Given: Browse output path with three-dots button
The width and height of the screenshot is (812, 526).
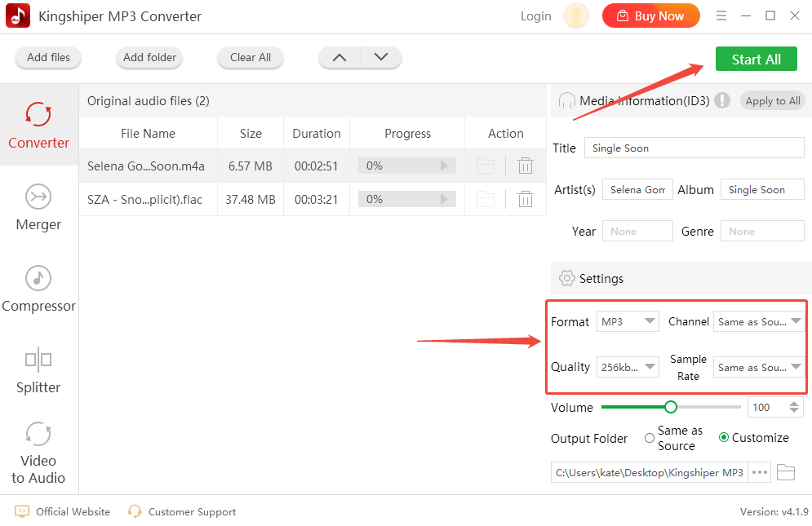Looking at the screenshot, I should (x=759, y=472).
